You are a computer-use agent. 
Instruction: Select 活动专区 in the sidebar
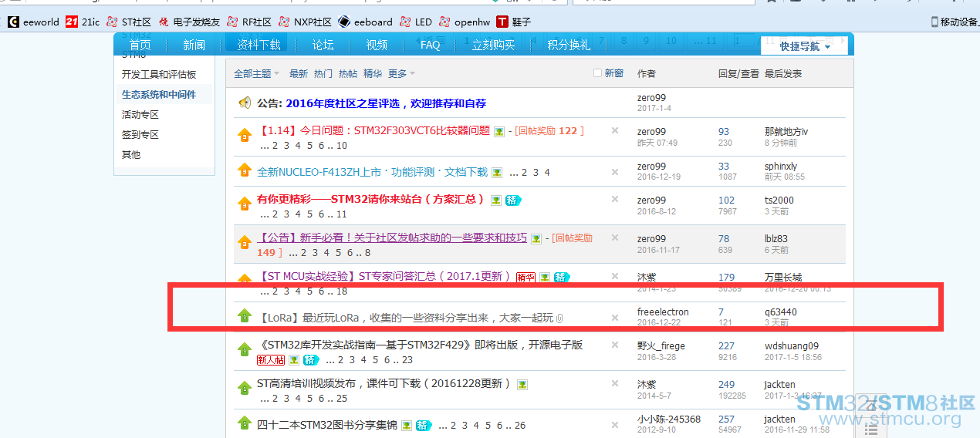tap(140, 115)
